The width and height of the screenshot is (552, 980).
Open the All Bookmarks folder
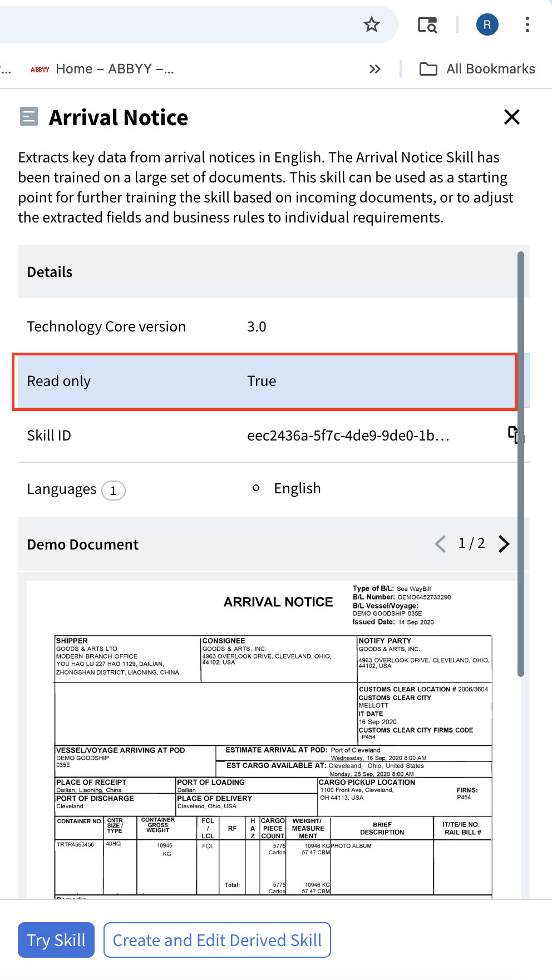477,69
